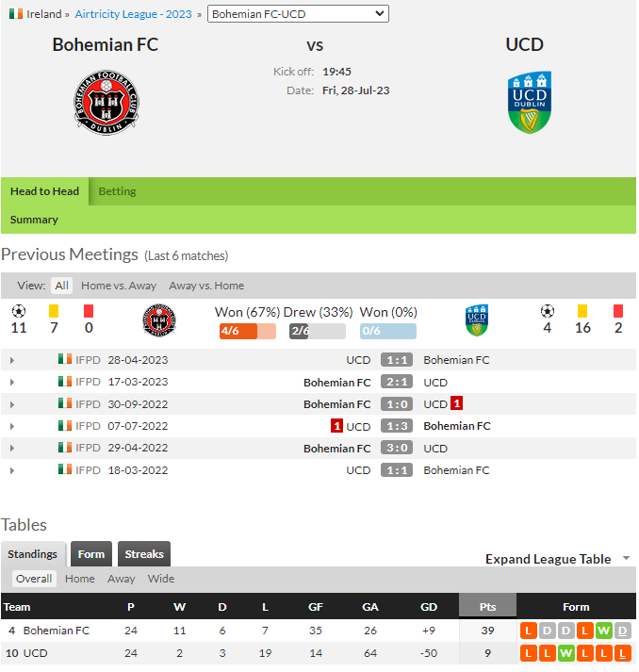Image resolution: width=639 pixels, height=672 pixels.
Task: Switch the view to Away vs. Home
Action: tap(206, 286)
